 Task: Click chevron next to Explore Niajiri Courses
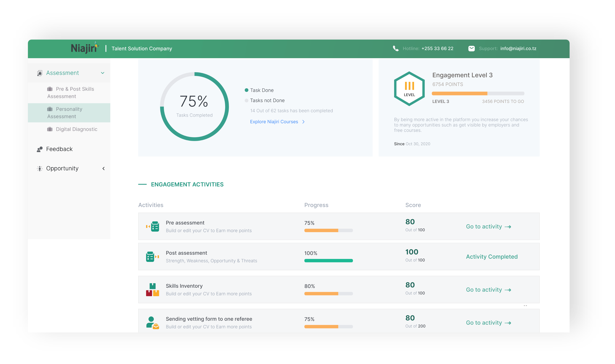tap(303, 122)
